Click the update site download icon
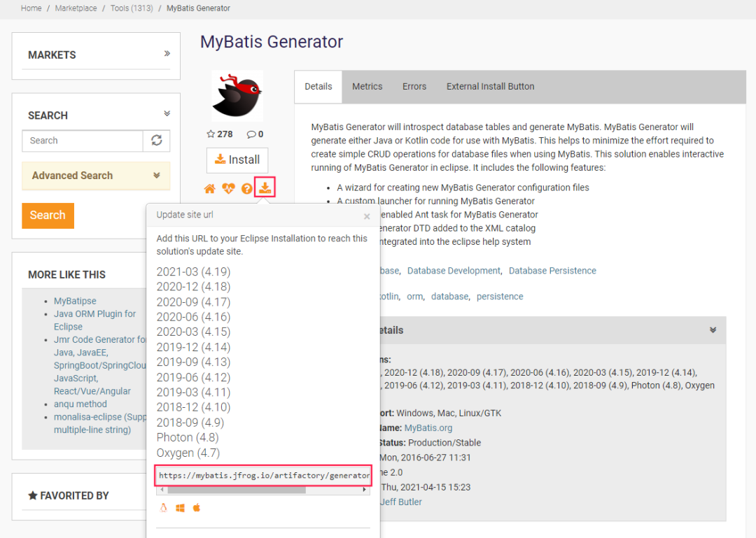 coord(265,187)
